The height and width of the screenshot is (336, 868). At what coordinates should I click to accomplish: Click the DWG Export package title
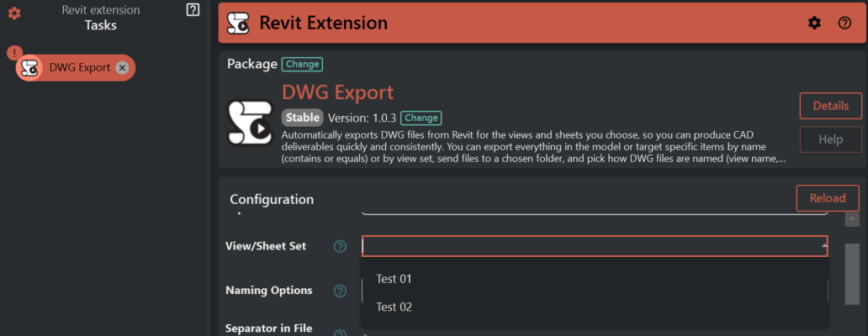pyautogui.click(x=337, y=92)
